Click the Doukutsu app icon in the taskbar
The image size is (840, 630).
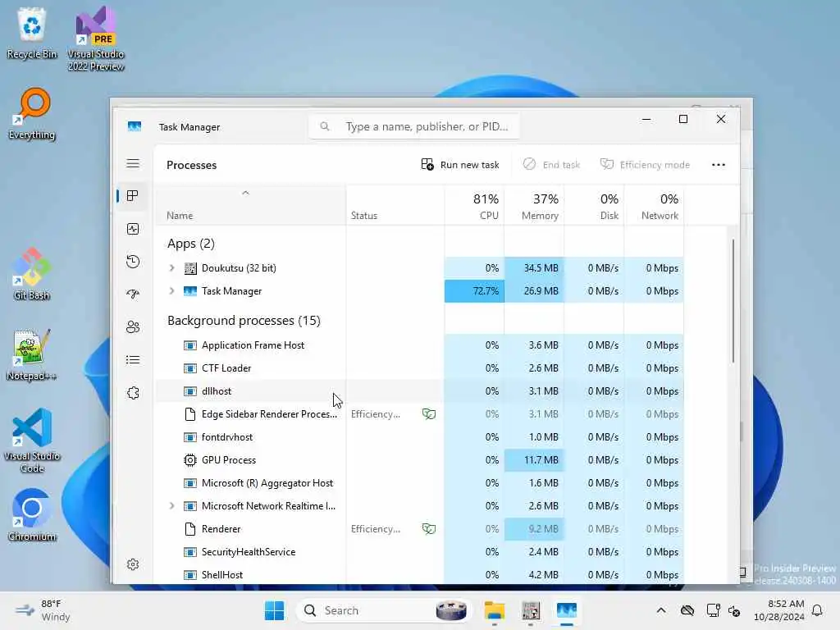click(531, 610)
